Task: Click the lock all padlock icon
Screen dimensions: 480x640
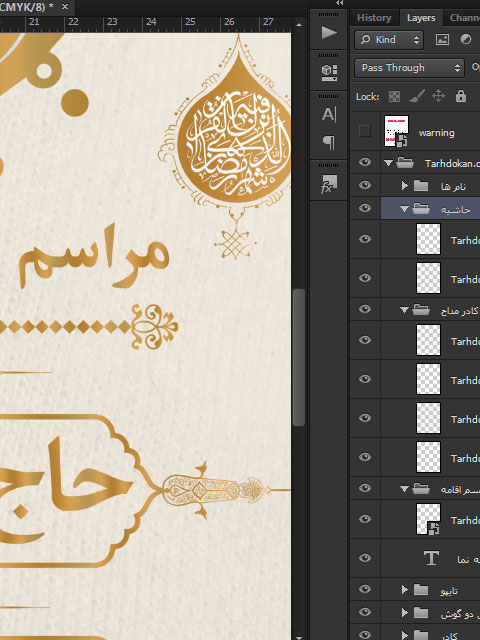Action: coord(461,96)
